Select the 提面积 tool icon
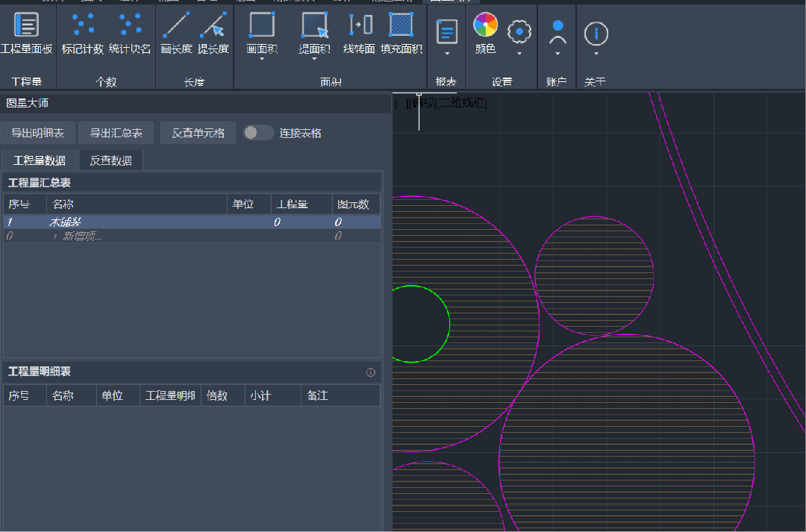This screenshot has width=806, height=532. tap(315, 25)
